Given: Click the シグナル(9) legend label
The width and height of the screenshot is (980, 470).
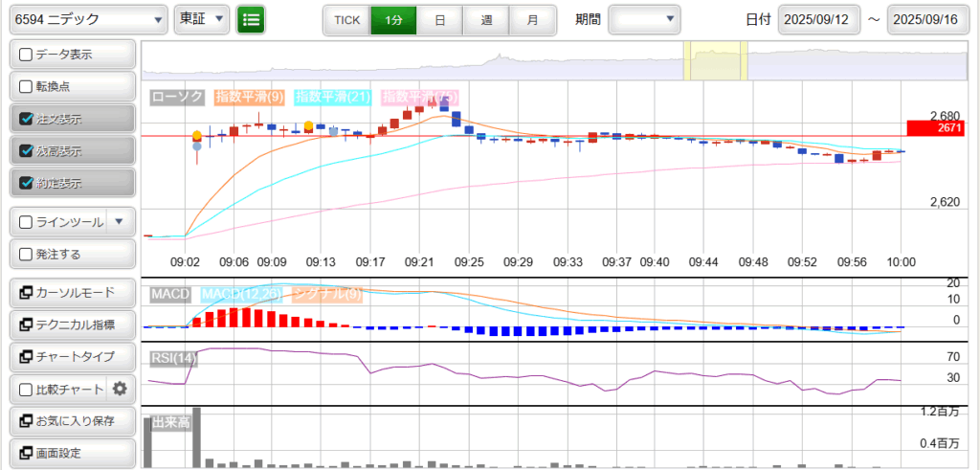Looking at the screenshot, I should [x=327, y=294].
